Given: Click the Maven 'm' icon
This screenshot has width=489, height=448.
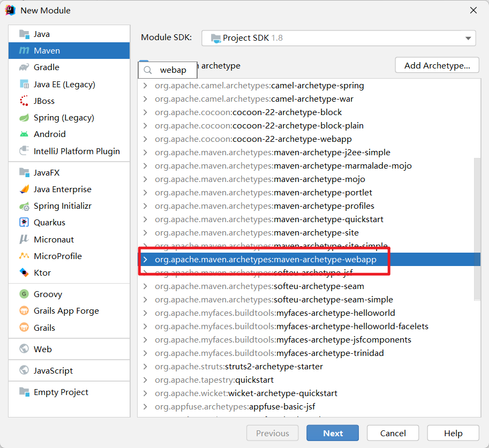Looking at the screenshot, I should pos(24,50).
